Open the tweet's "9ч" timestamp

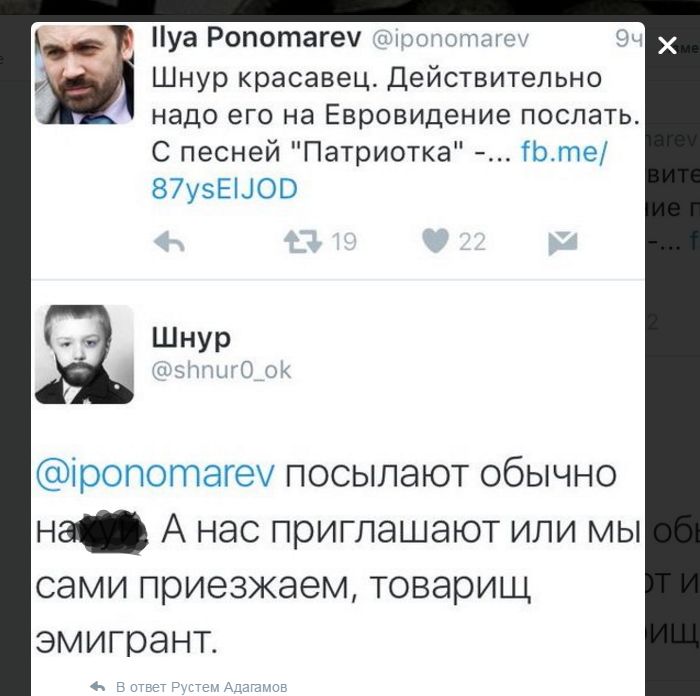click(627, 40)
